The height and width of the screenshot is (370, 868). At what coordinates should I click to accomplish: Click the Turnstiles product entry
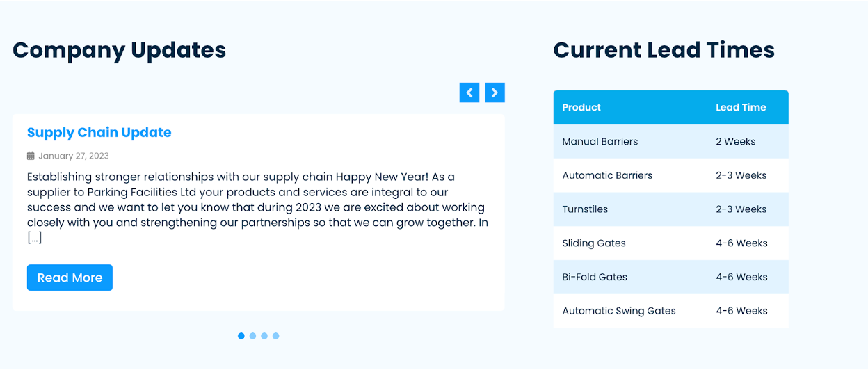pos(585,209)
